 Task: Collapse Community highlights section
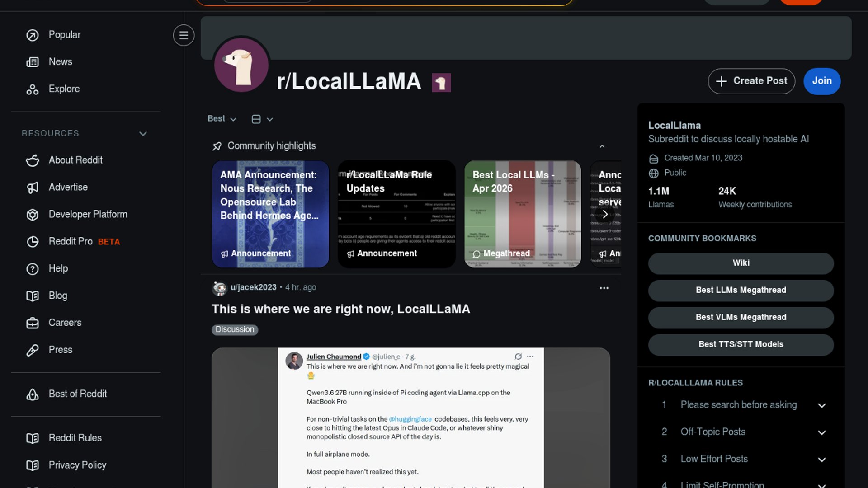pos(602,146)
